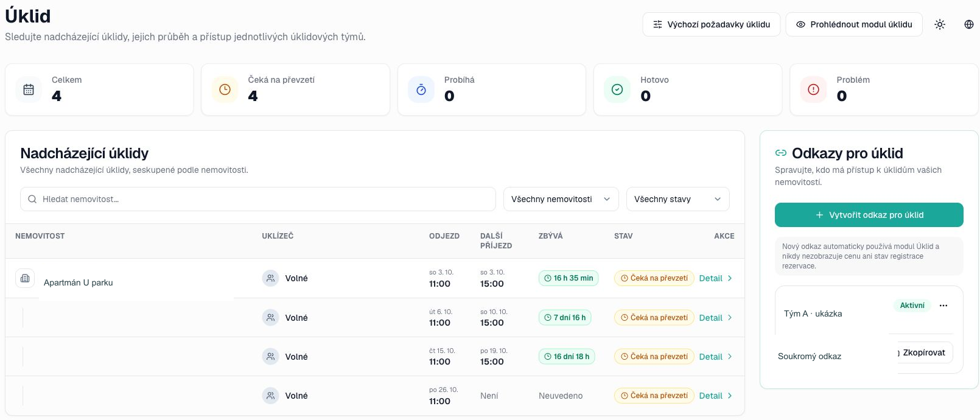Click the calendar icon in Celkem card
The height and width of the screenshot is (420, 980).
click(x=29, y=89)
